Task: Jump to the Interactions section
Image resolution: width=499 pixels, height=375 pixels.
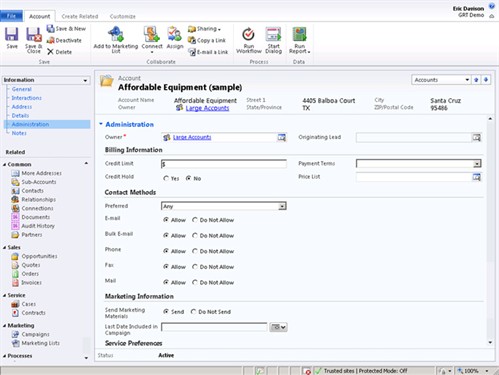Action: (x=27, y=98)
